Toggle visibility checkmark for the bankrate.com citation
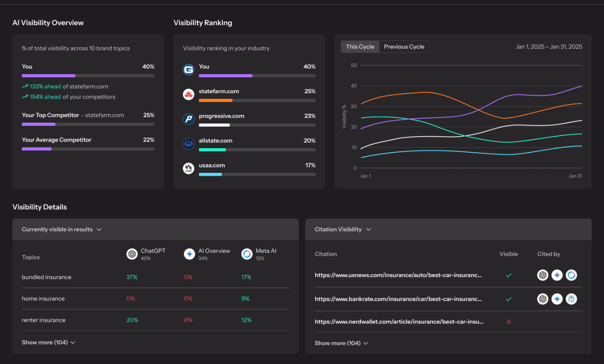Screen dimensions: 604x364 coord(509,299)
